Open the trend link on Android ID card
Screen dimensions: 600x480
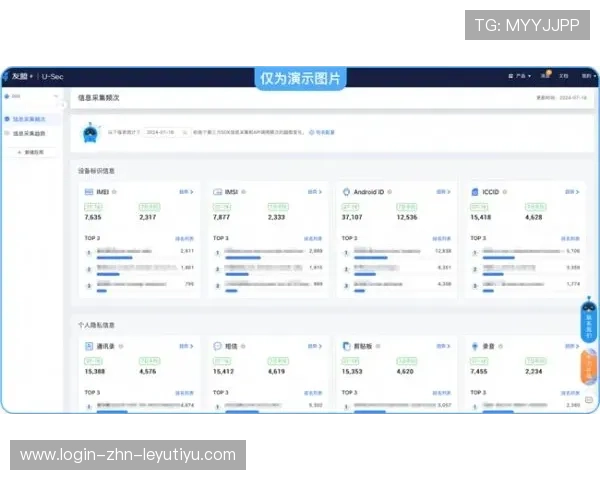(x=443, y=192)
